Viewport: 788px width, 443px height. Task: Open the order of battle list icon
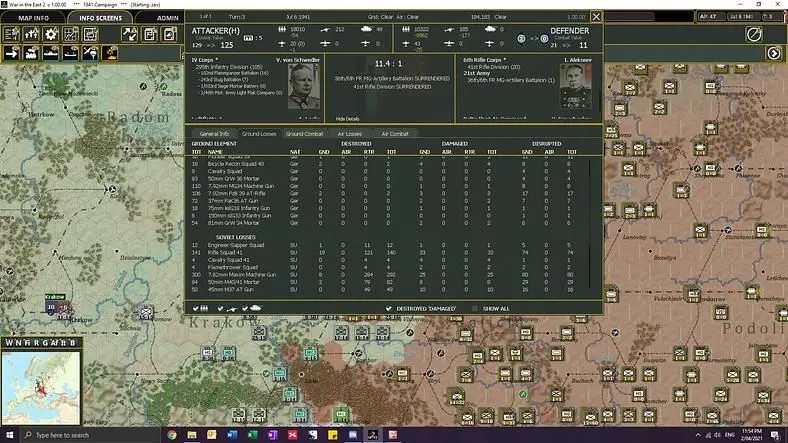12,34
